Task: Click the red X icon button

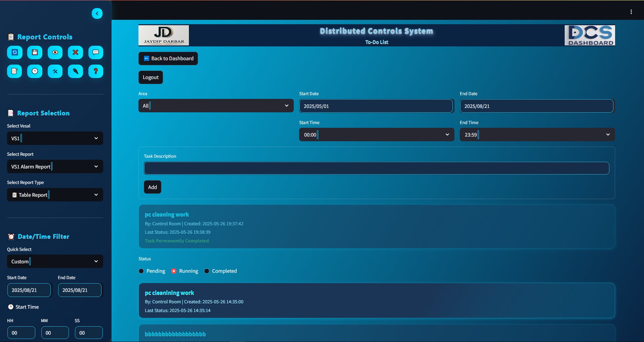Action: pos(75,52)
